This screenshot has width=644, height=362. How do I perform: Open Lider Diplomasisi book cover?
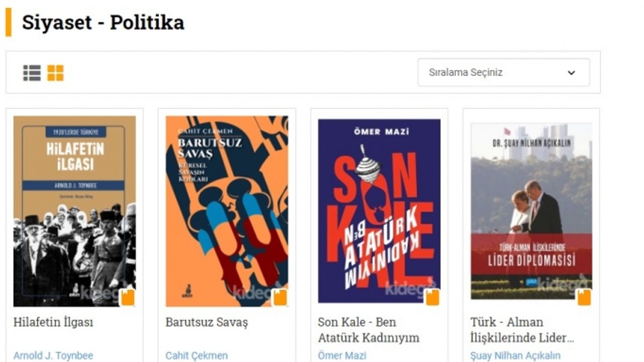(531, 211)
